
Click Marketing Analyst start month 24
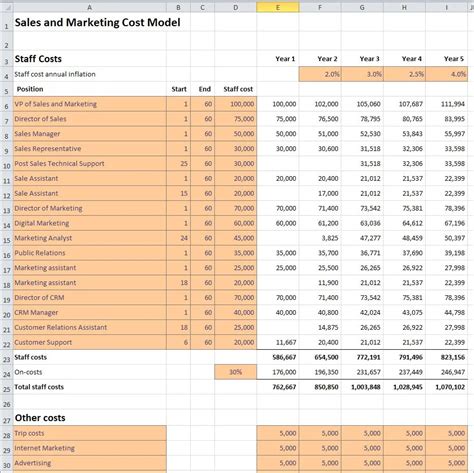pos(178,238)
